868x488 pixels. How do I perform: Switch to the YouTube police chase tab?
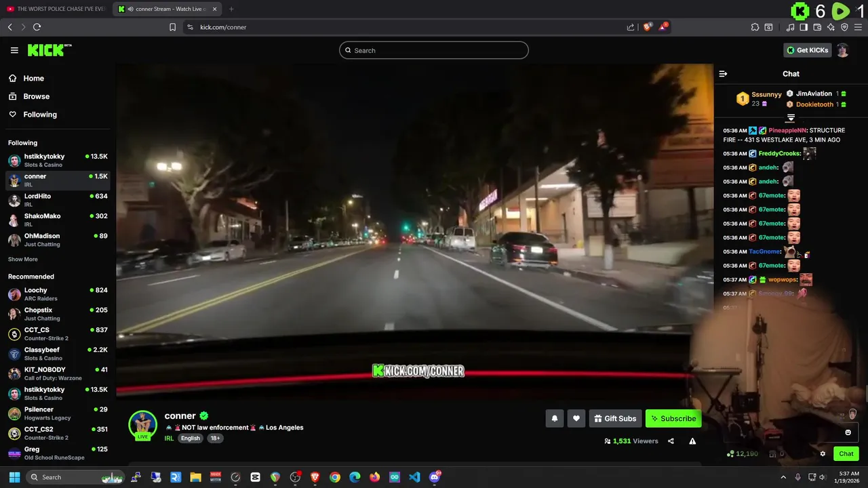pyautogui.click(x=56, y=9)
